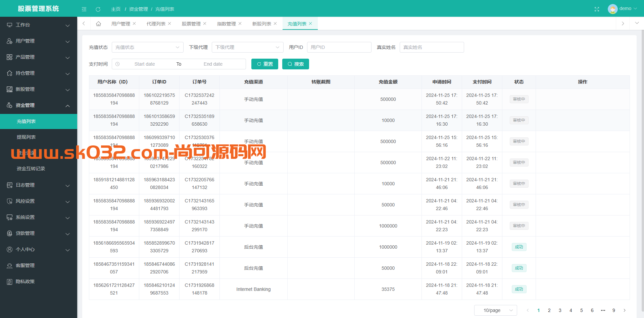Viewport: 644px width, 318px height.
Task: Close the 股票管理 tab
Action: tap(205, 23)
